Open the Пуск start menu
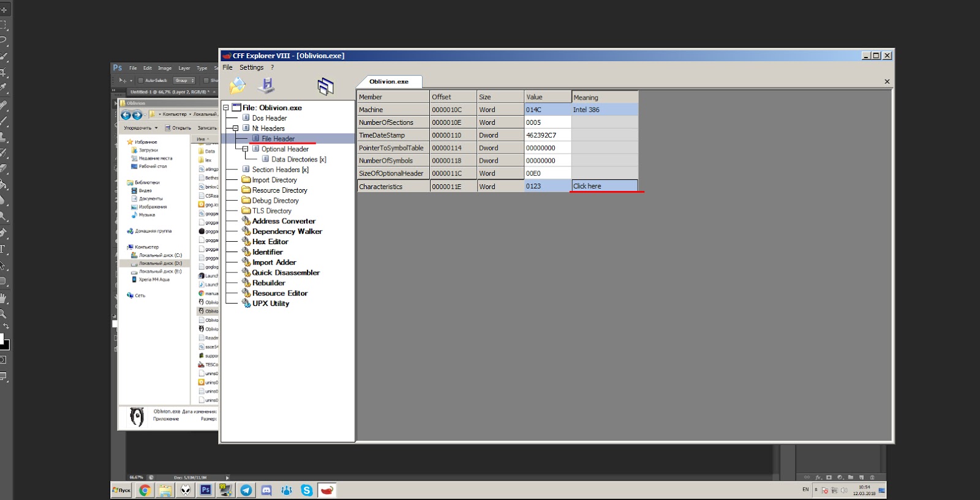 pyautogui.click(x=121, y=490)
